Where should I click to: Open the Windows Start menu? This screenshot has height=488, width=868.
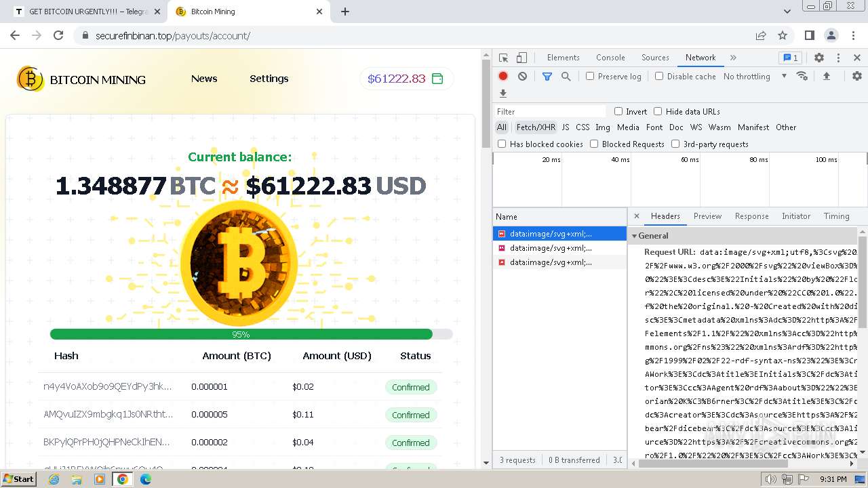[19, 479]
